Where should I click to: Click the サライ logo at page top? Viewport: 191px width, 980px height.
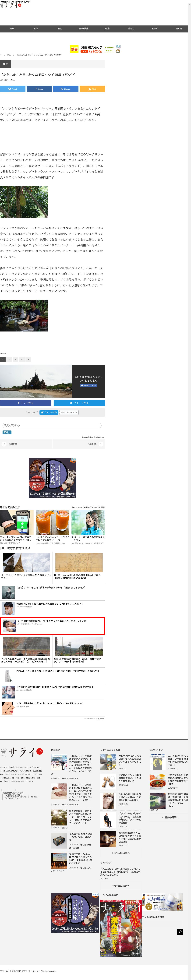[11, 6]
